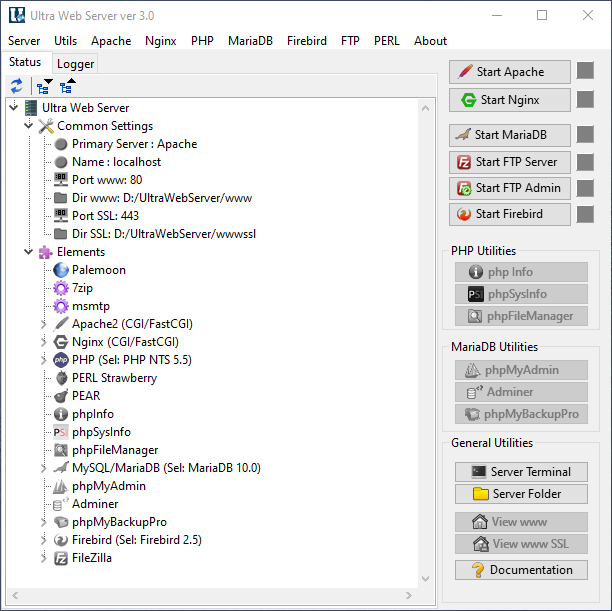612x611 pixels.
Task: Collapse the Common Settings node
Action: click(x=28, y=125)
